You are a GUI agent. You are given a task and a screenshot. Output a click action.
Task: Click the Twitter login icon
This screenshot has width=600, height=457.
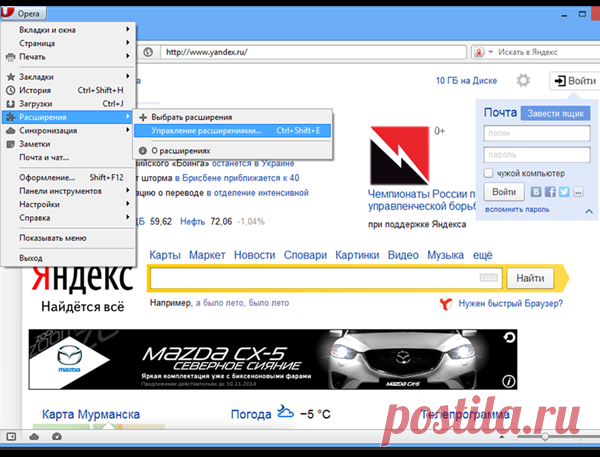point(564,192)
